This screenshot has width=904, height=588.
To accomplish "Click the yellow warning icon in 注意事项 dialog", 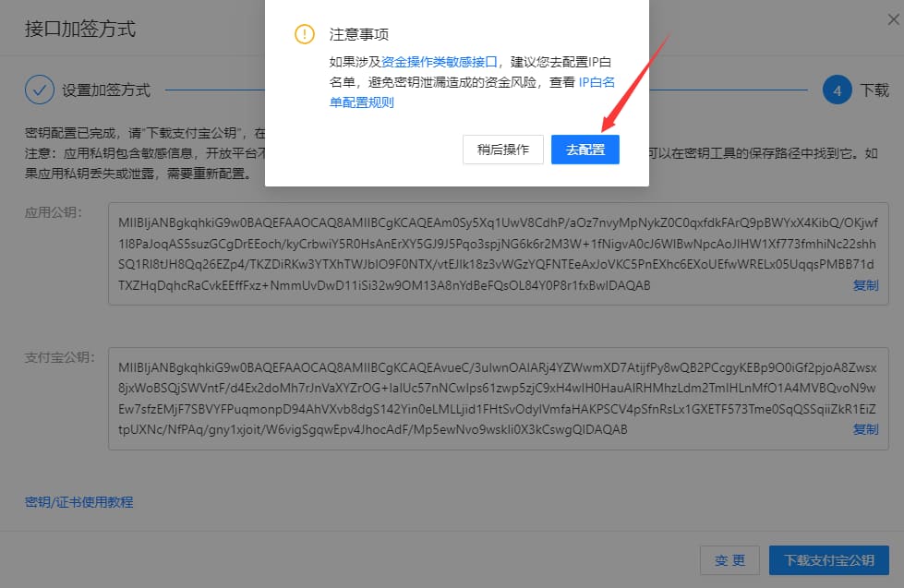I will coord(303,34).
